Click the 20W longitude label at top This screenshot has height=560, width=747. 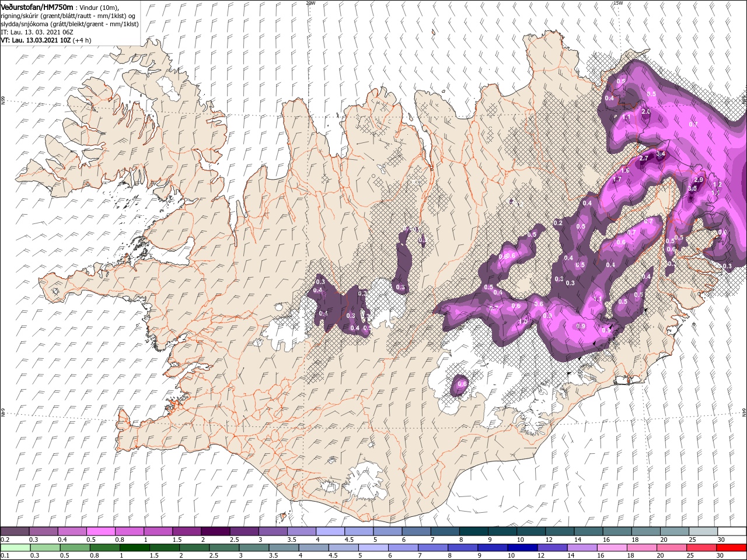pyautogui.click(x=310, y=2)
